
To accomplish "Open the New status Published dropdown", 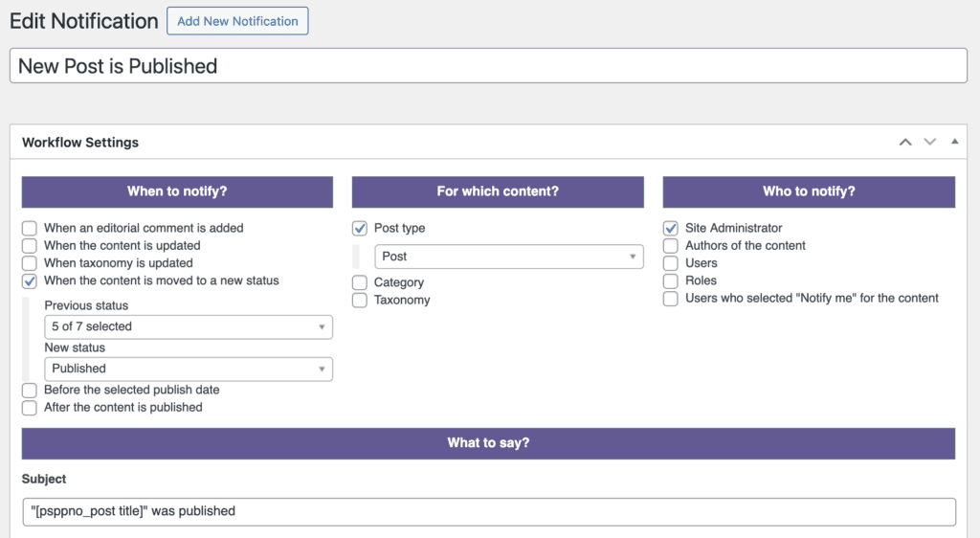I will [x=189, y=369].
